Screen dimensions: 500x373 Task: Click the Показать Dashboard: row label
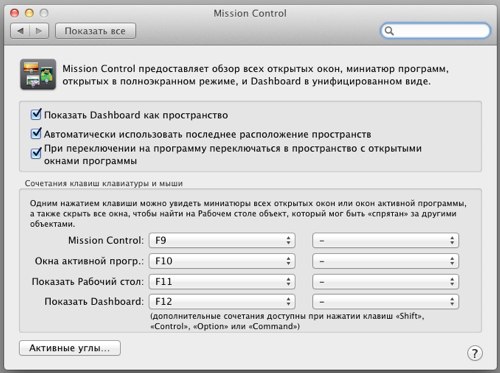pyautogui.click(x=94, y=302)
